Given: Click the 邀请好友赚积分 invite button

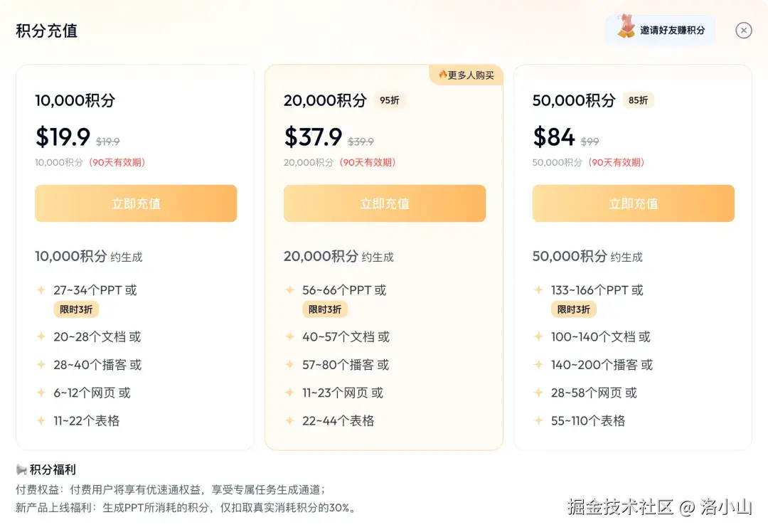Looking at the screenshot, I should pyautogui.click(x=672, y=31).
